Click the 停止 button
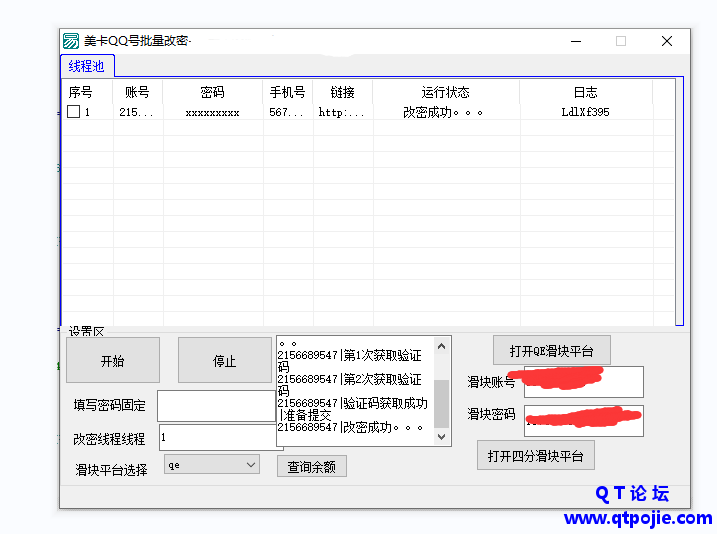Image resolution: width=717 pixels, height=534 pixels. [225, 360]
